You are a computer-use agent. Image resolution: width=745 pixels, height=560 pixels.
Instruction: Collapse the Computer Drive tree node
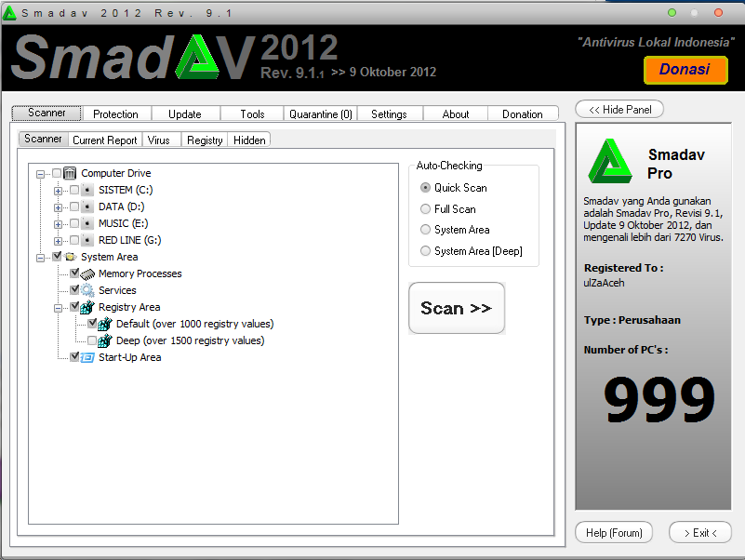40,175
